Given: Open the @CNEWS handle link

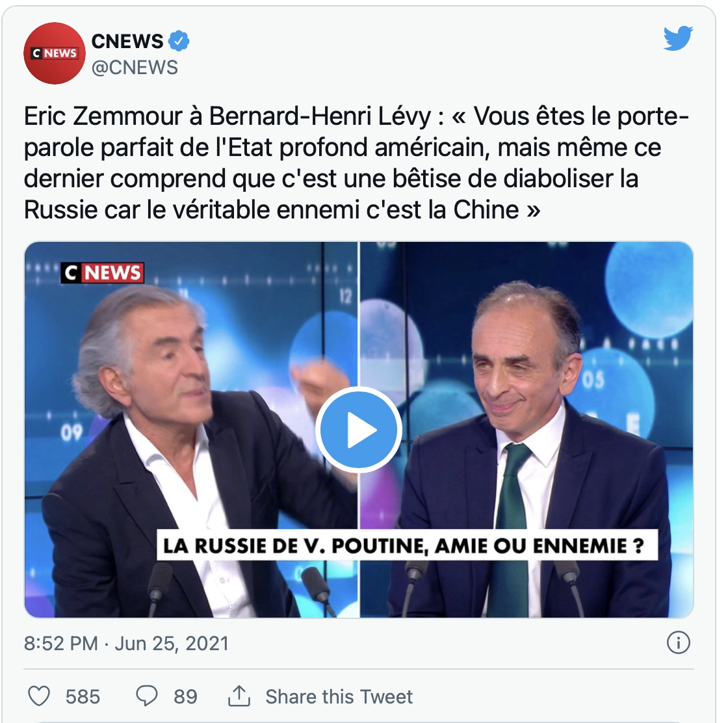Looking at the screenshot, I should pos(135,68).
